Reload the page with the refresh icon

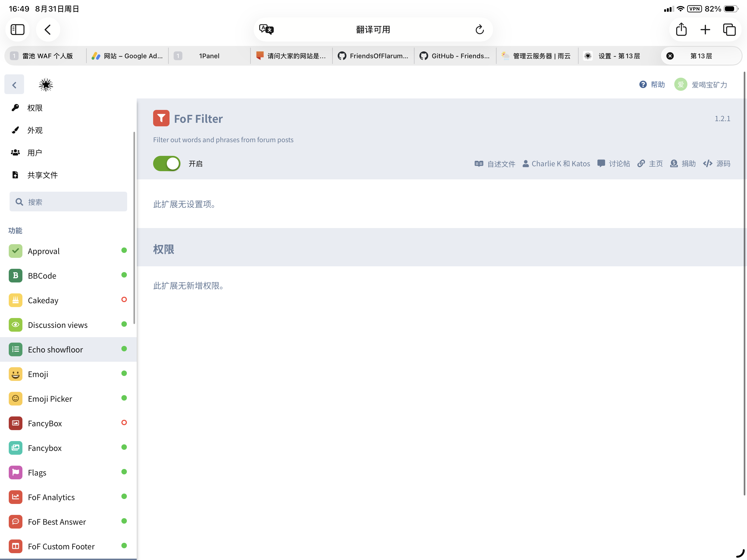[x=480, y=30]
